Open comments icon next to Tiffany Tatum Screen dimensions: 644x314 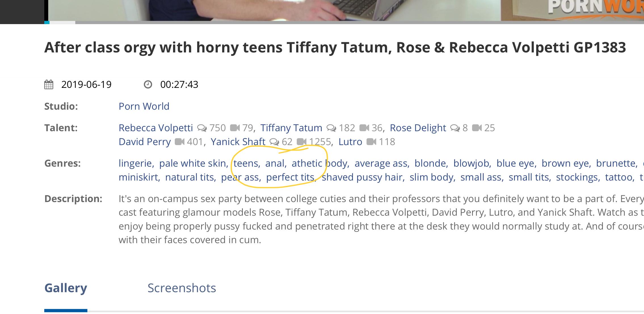[x=331, y=128]
